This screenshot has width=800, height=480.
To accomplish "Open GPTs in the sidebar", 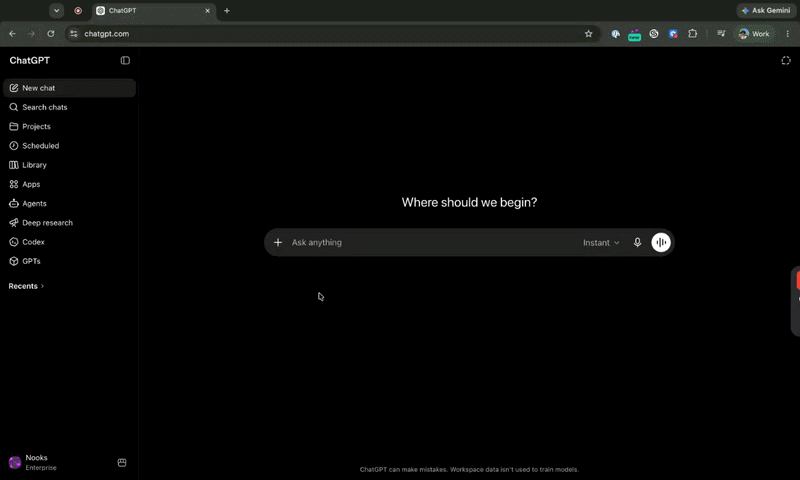I will click(69, 261).
